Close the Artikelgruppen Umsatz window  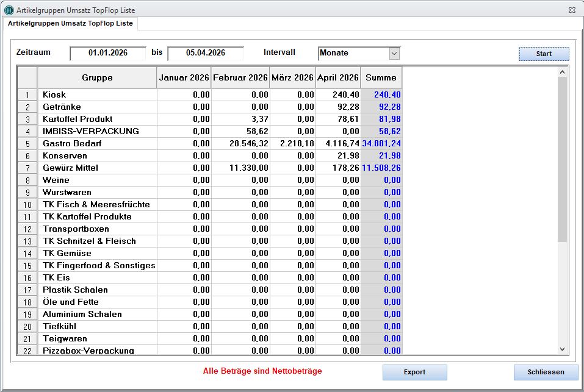572,10
